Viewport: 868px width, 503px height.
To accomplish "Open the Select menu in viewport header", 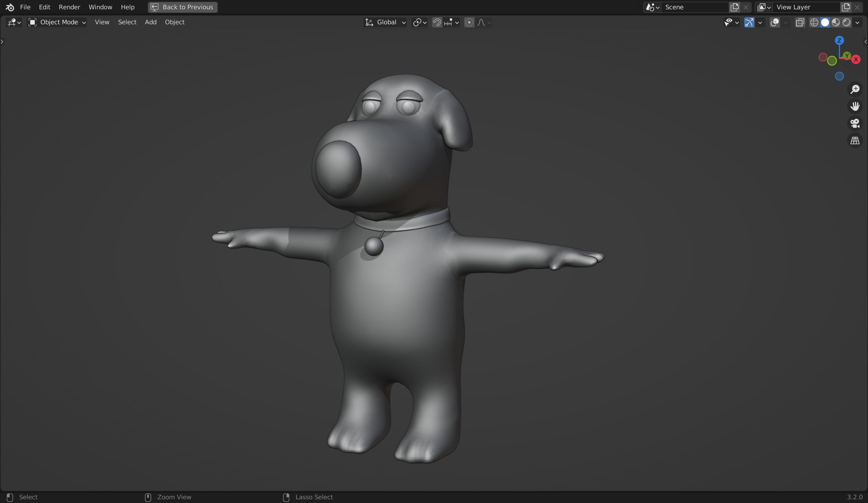I will [x=127, y=22].
